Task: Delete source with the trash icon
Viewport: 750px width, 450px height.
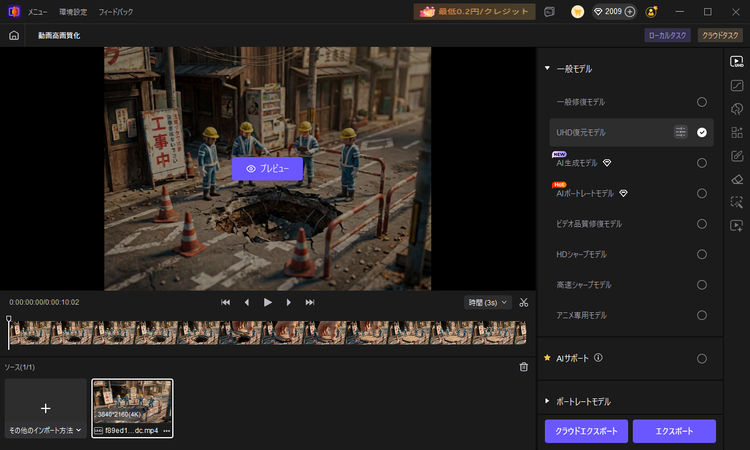Action: tap(524, 367)
